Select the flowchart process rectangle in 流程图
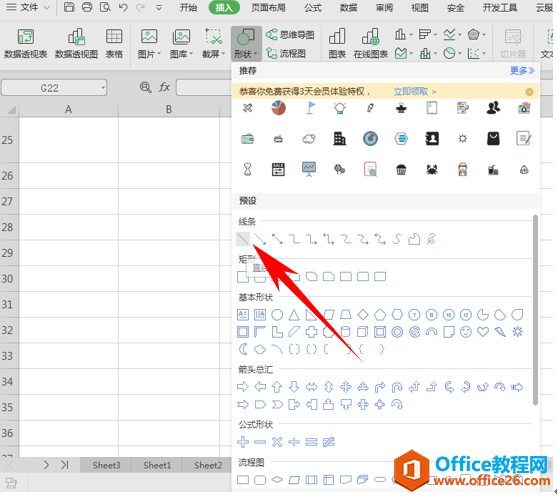 point(243,480)
